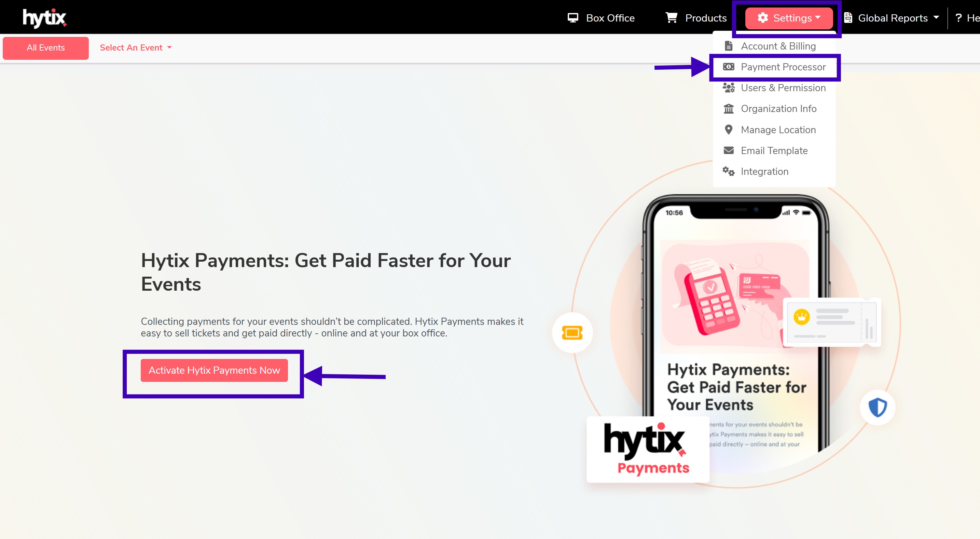Open Products from top navigation
Screen dimensions: 980x539
coord(695,18)
